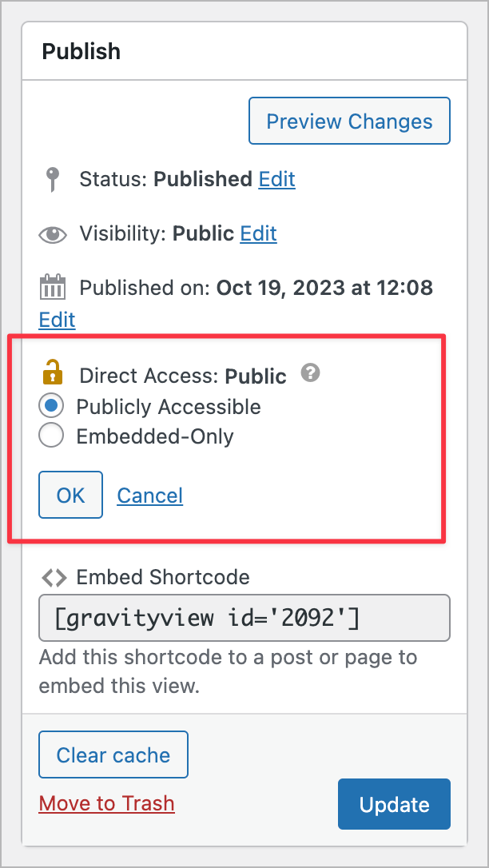Edit the published date

pos(57,320)
